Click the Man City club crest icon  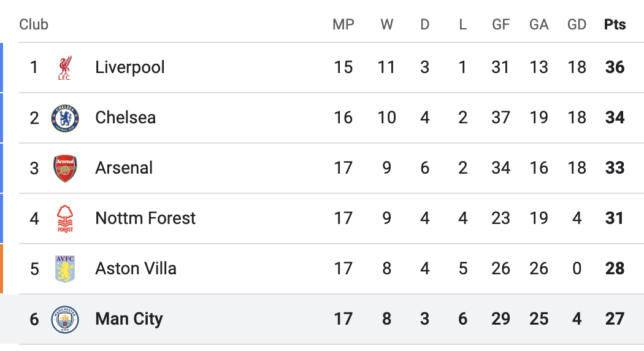point(64,319)
